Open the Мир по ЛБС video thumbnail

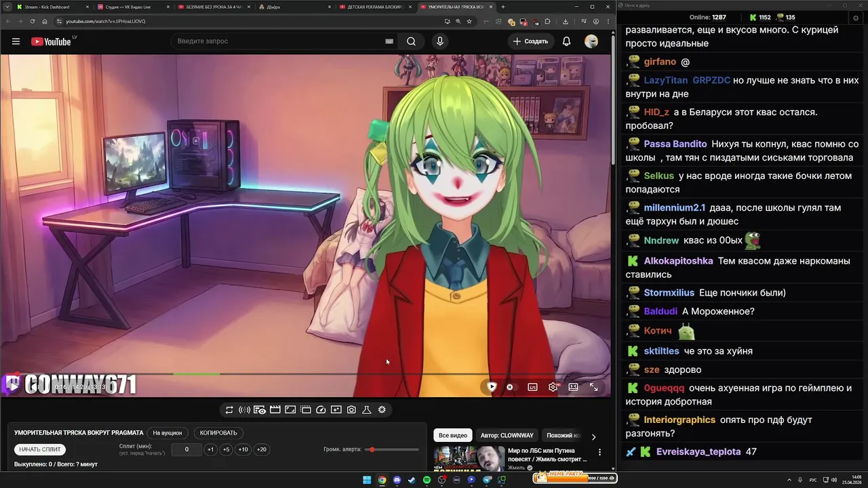pyautogui.click(x=469, y=458)
